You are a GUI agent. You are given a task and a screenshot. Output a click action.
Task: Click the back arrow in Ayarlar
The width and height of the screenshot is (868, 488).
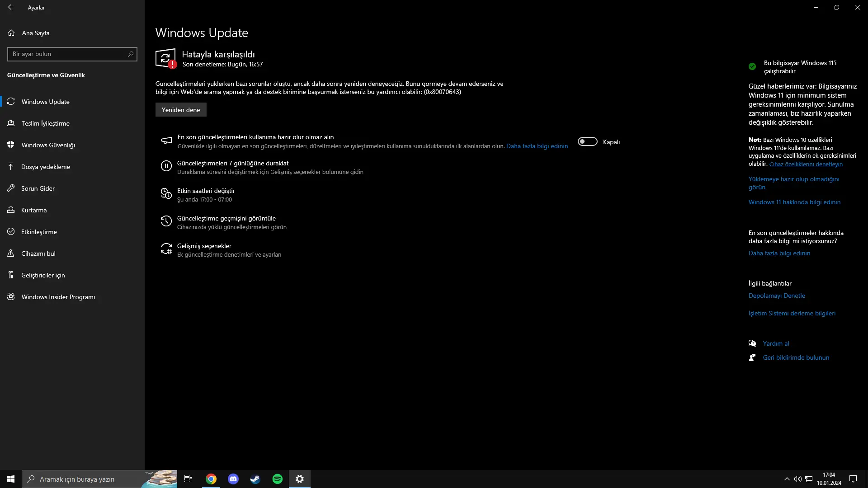point(11,7)
